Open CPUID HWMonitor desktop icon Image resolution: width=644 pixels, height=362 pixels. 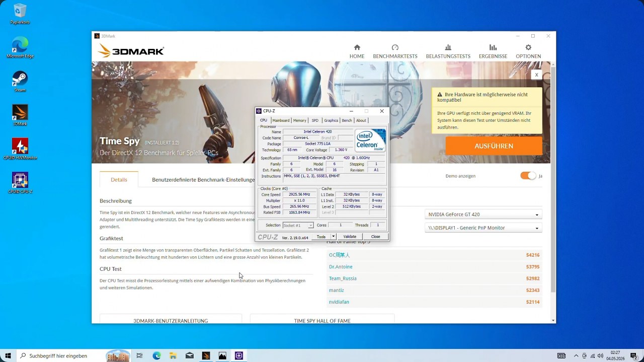click(x=20, y=149)
